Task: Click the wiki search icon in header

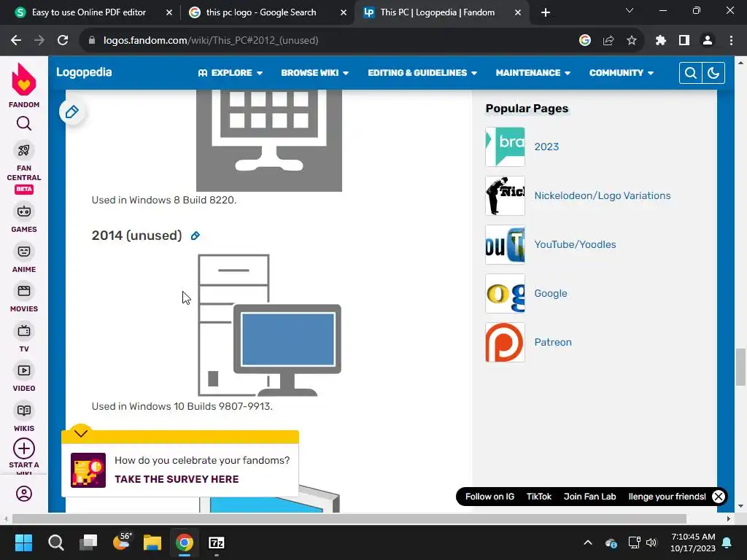Action: click(x=690, y=73)
